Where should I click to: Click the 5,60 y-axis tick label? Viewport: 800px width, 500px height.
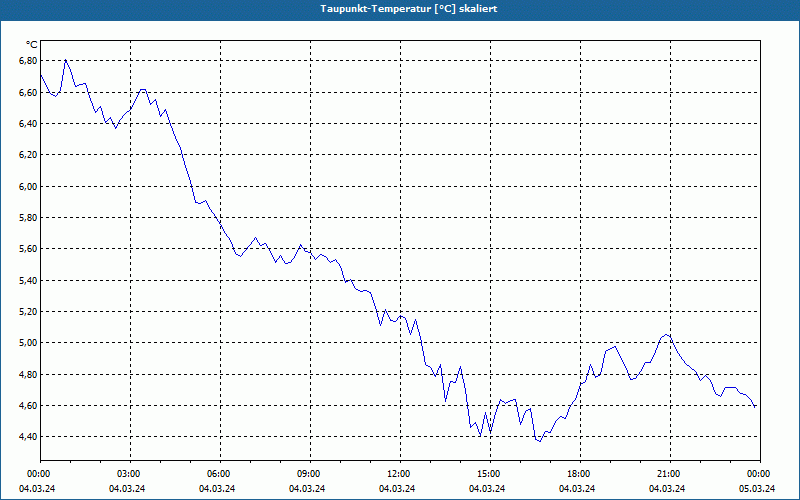tap(28, 248)
